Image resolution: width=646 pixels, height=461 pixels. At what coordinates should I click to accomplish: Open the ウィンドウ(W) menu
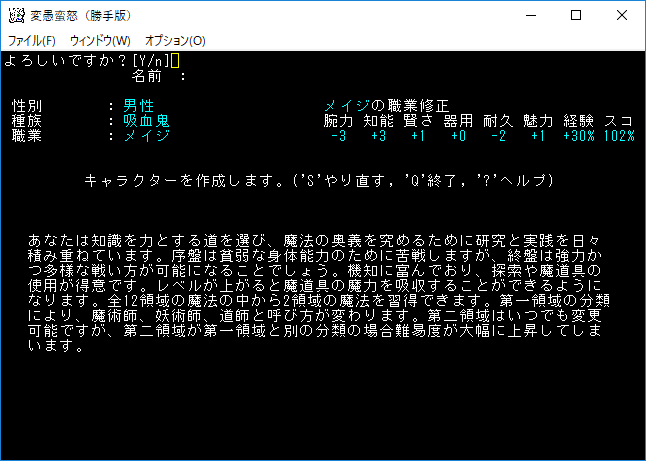(x=100, y=41)
